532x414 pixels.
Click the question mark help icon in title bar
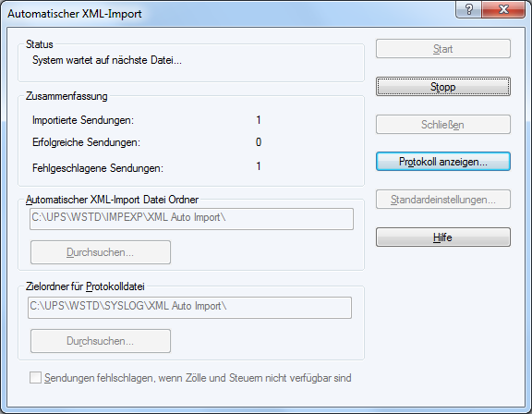[x=468, y=9]
